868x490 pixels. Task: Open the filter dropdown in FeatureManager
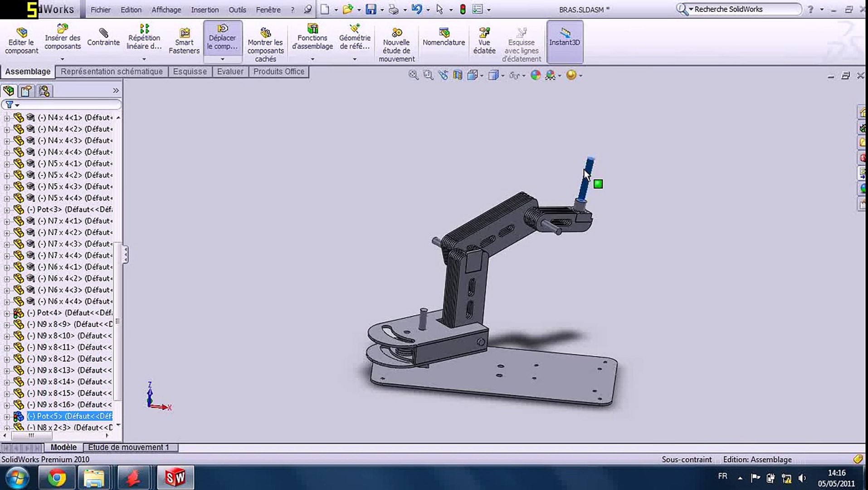[16, 104]
